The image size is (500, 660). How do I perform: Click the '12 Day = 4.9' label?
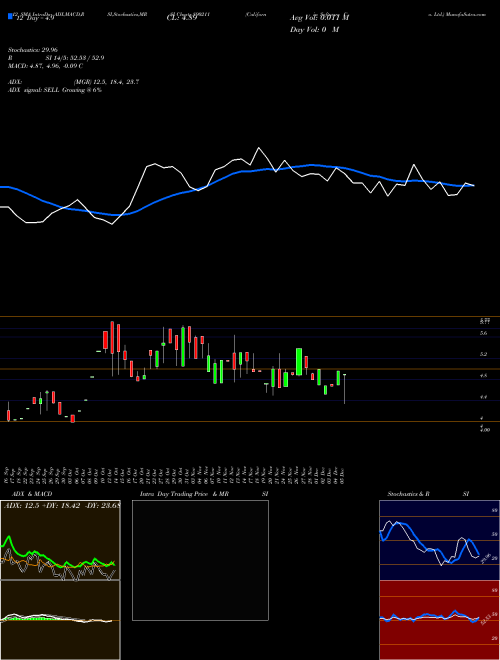pyautogui.click(x=34, y=18)
